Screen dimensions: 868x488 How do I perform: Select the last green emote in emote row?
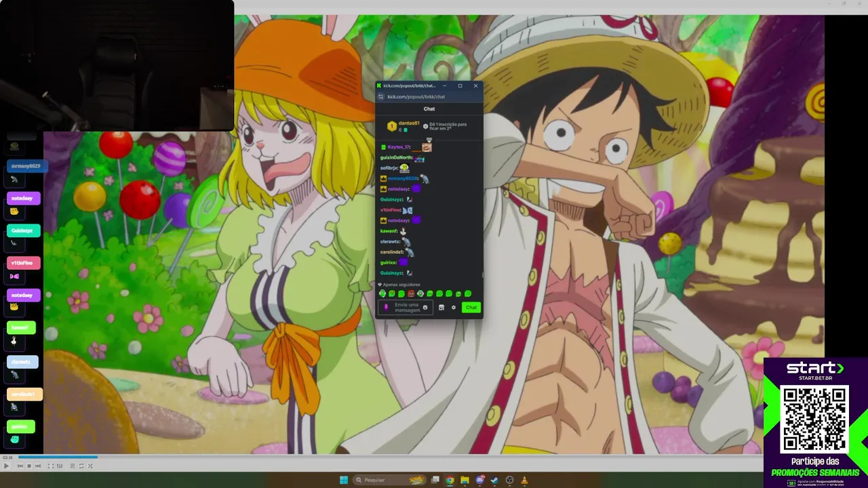tap(468, 293)
